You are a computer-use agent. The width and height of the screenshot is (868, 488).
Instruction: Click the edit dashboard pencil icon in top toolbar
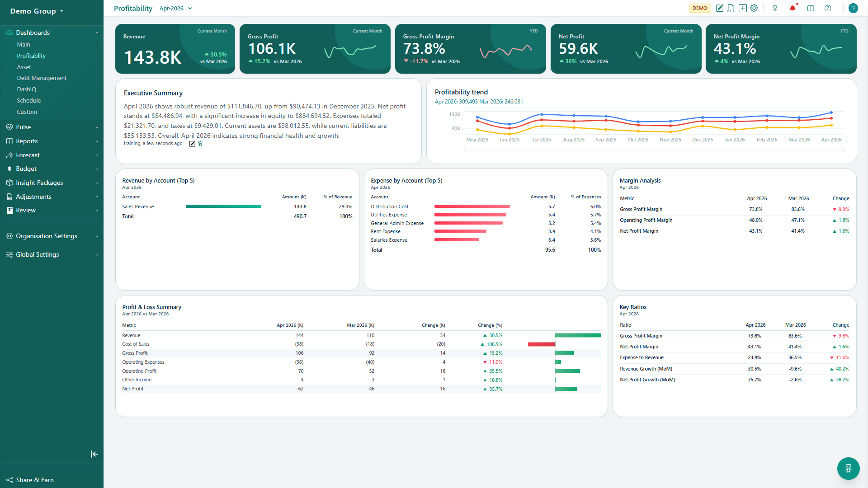click(719, 8)
